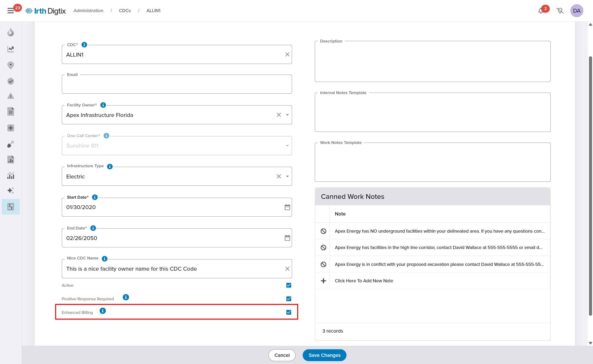Click the warning triangle sidebar icon
Screen dimensions: 593x364
[x=11, y=96]
